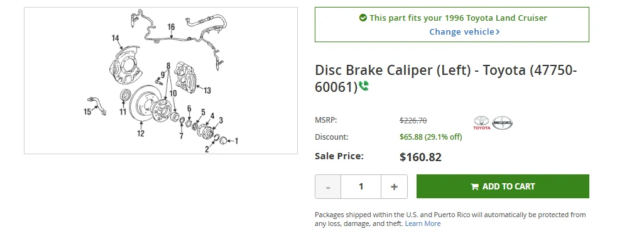This screenshot has width=644, height=231.
Task: Click the brake hose labeled 15 in diagram
Action: (x=97, y=104)
